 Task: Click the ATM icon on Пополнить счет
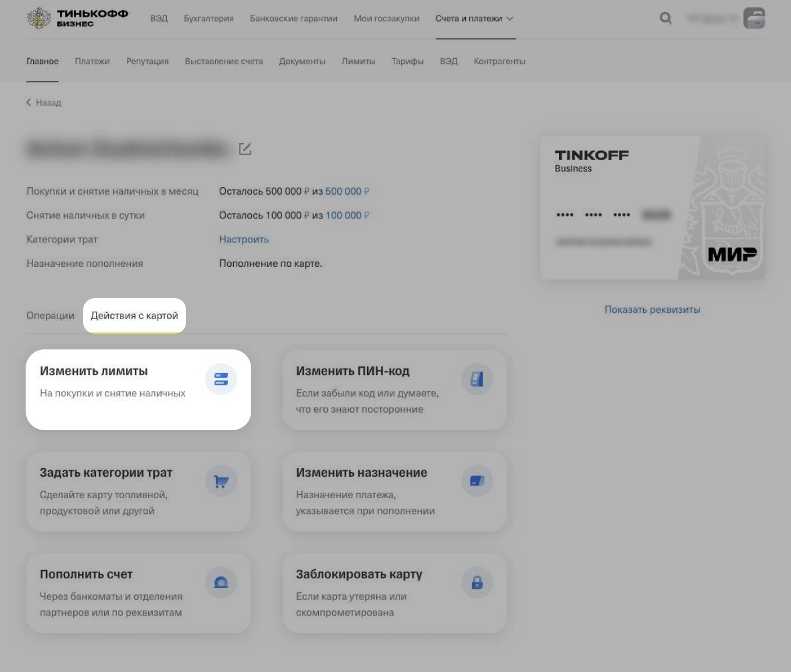pos(221,582)
